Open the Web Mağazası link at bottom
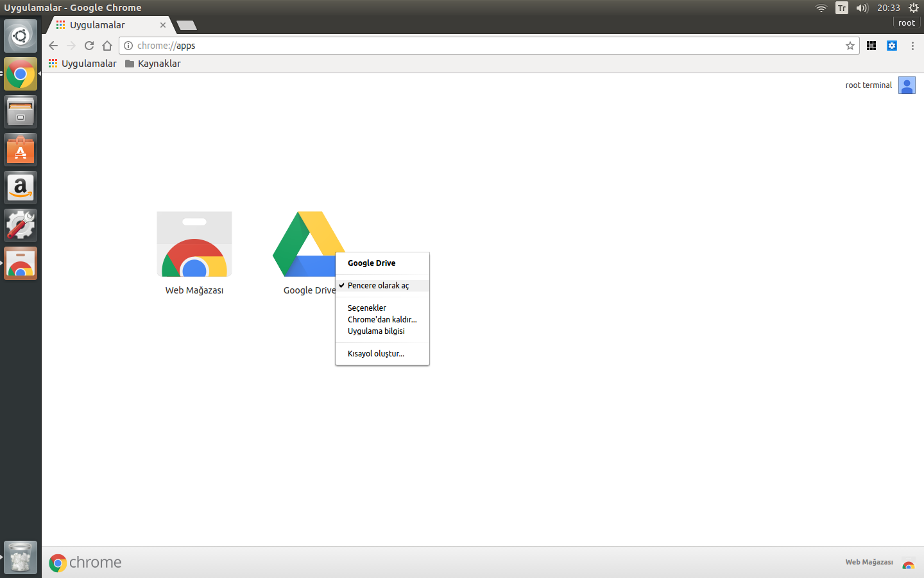Image resolution: width=924 pixels, height=578 pixels. coord(869,562)
